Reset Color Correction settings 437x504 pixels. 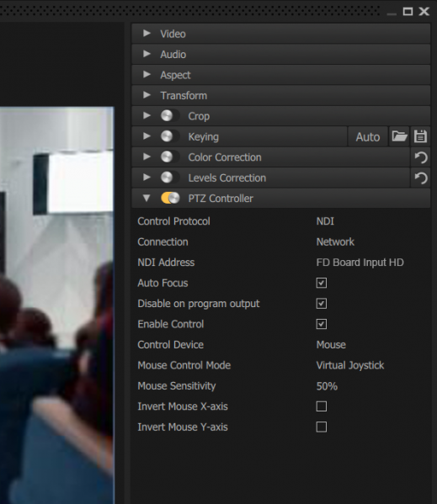421,157
